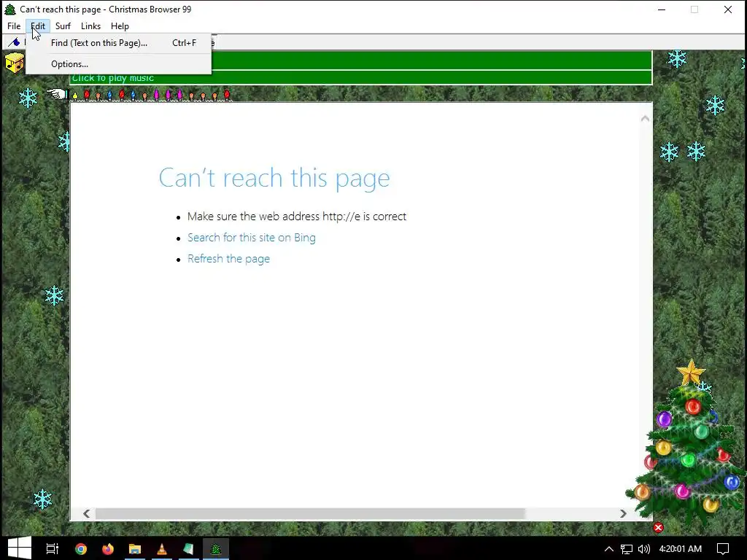Open the File menu
This screenshot has width=747, height=560.
click(14, 26)
